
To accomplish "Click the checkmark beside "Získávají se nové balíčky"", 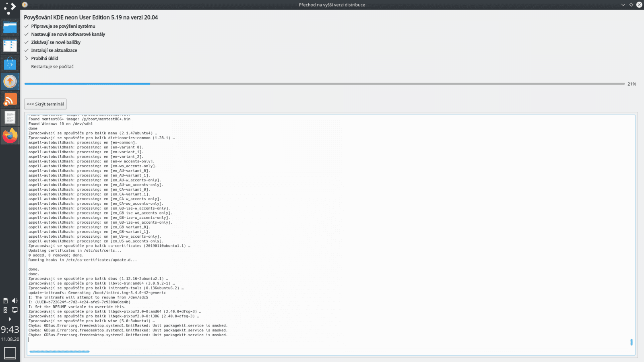I will point(27,42).
